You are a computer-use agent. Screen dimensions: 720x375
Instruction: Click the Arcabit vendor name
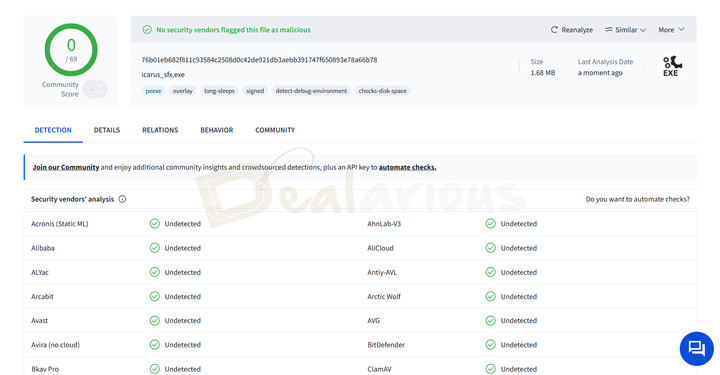pyautogui.click(x=42, y=297)
